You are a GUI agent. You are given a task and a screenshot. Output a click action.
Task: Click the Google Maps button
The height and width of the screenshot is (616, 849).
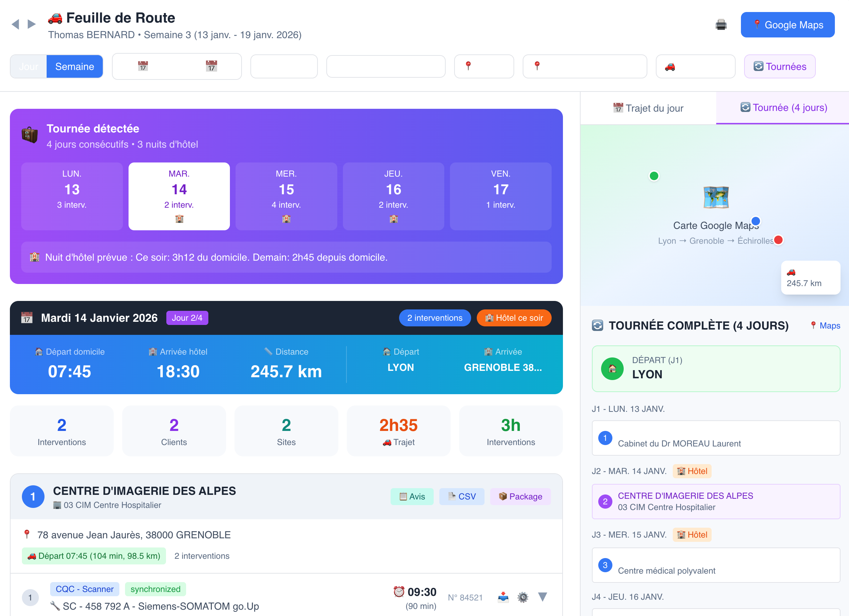pyautogui.click(x=787, y=25)
